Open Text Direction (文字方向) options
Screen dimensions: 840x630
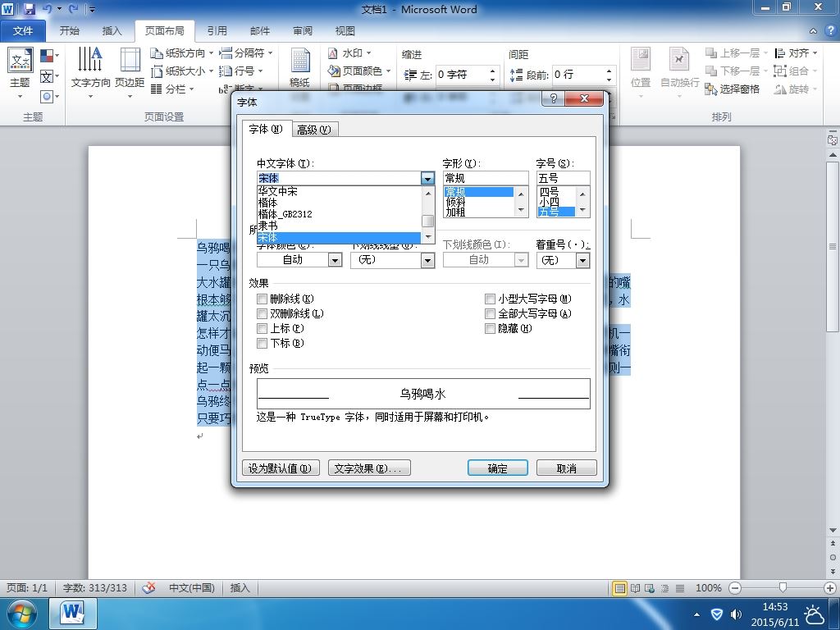click(x=90, y=73)
